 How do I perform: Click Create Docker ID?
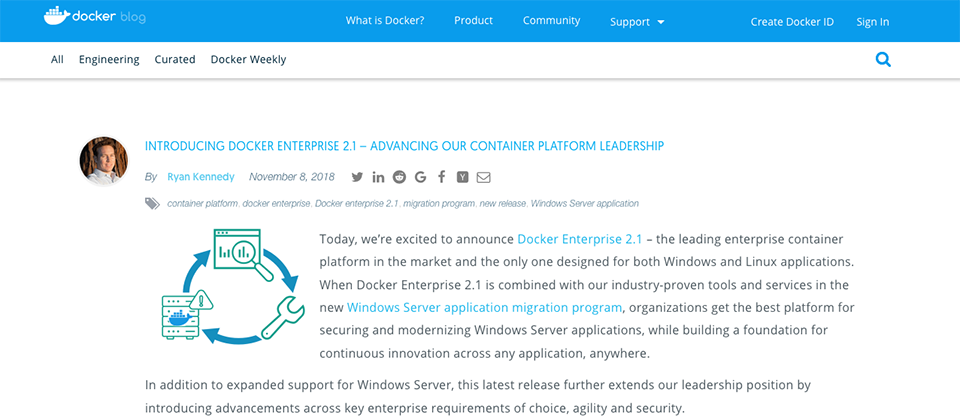tap(792, 22)
